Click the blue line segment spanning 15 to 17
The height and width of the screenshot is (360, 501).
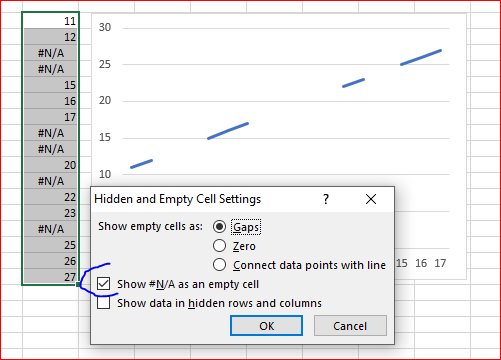[x=228, y=131]
